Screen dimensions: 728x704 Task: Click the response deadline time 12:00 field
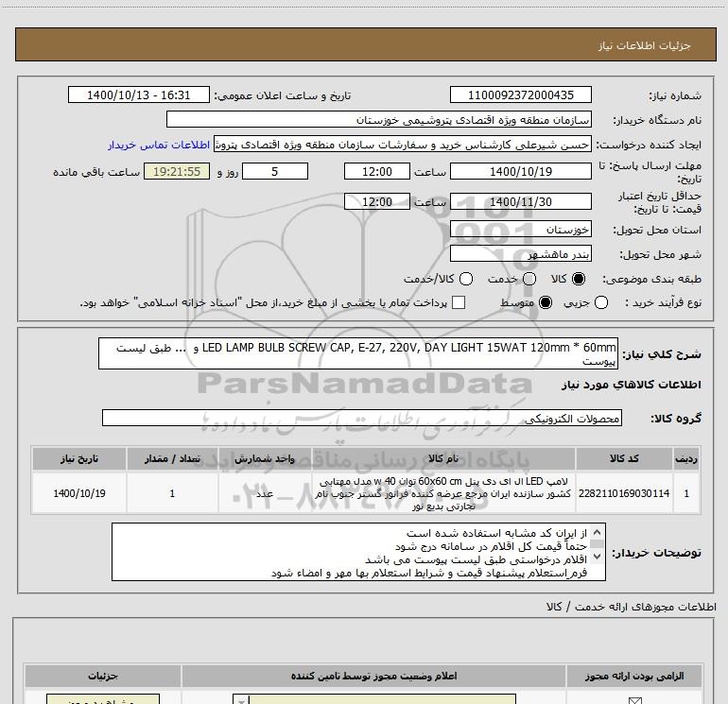377,171
